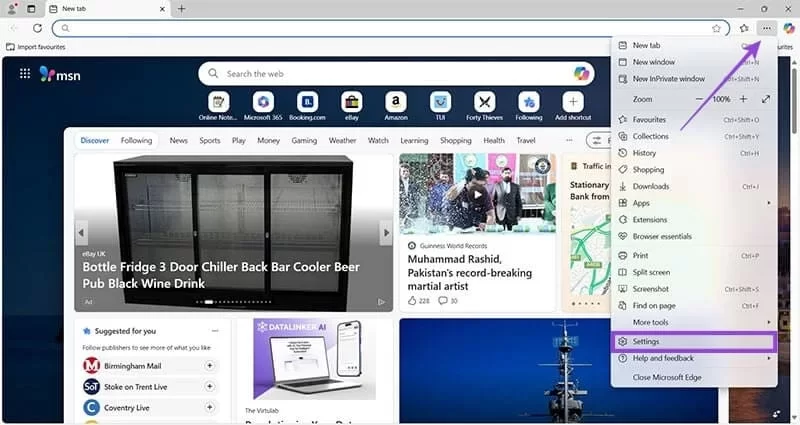Enter full screen from the Zoom row
The image size is (800, 425).
pyautogui.click(x=766, y=99)
